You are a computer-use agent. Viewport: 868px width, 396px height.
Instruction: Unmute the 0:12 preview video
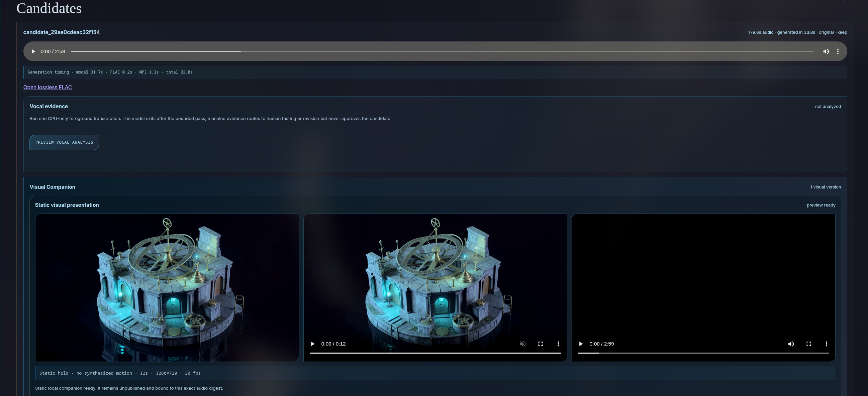[x=522, y=344]
